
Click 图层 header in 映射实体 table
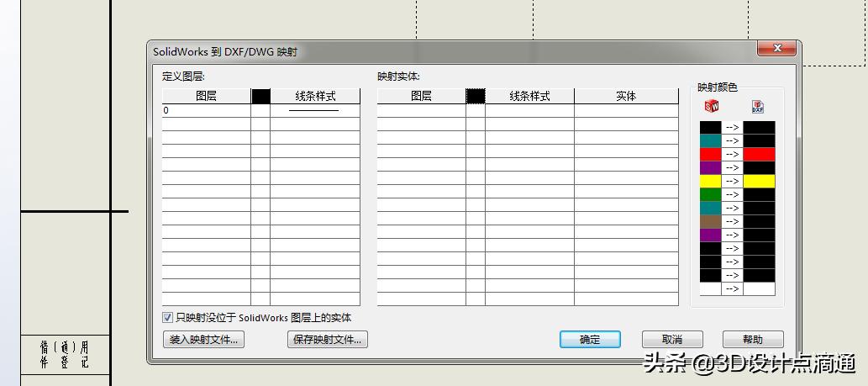click(x=421, y=97)
